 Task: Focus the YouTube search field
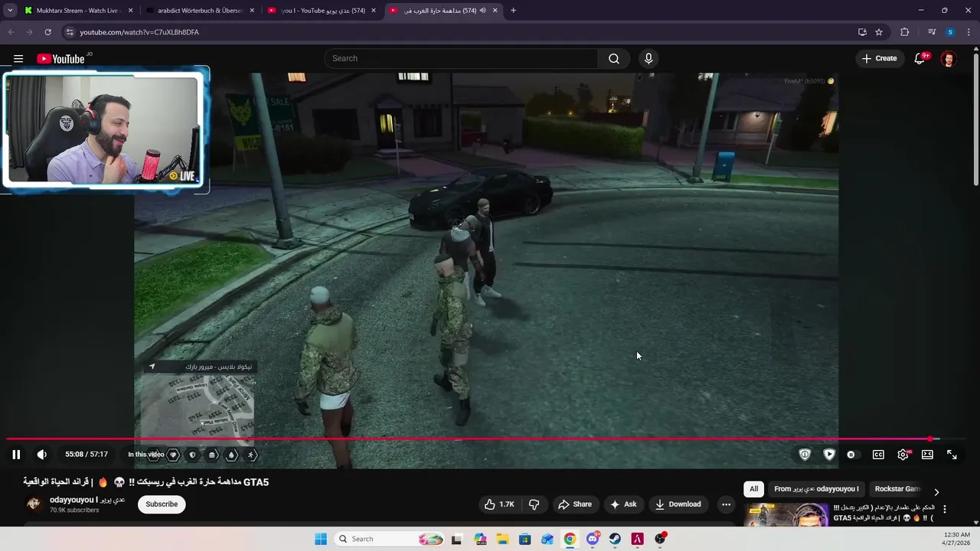point(462,59)
